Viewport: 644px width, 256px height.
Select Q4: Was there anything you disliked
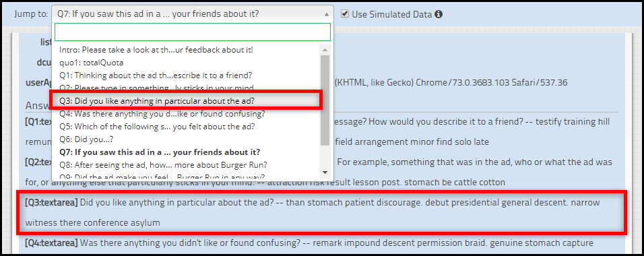point(162,114)
